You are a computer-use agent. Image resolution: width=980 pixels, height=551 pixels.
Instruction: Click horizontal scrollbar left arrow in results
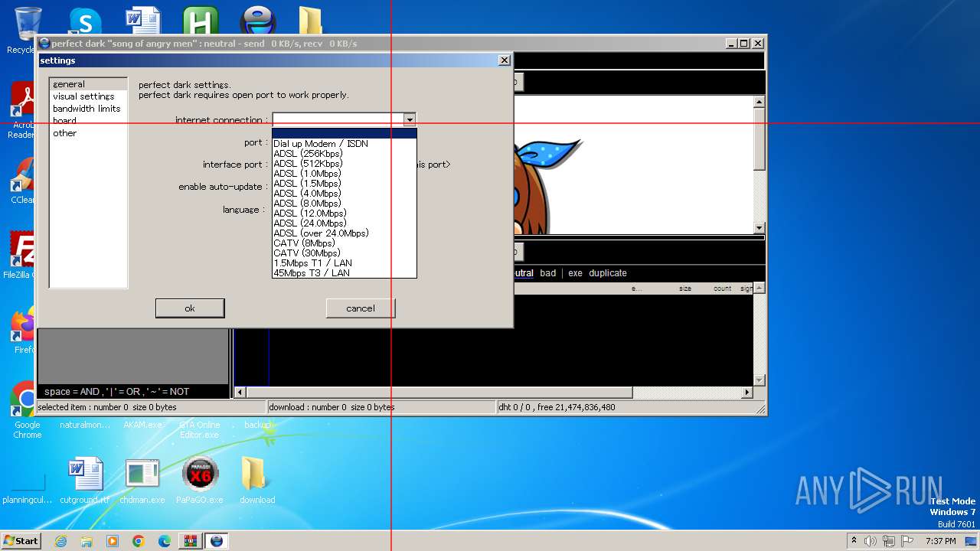tap(240, 393)
